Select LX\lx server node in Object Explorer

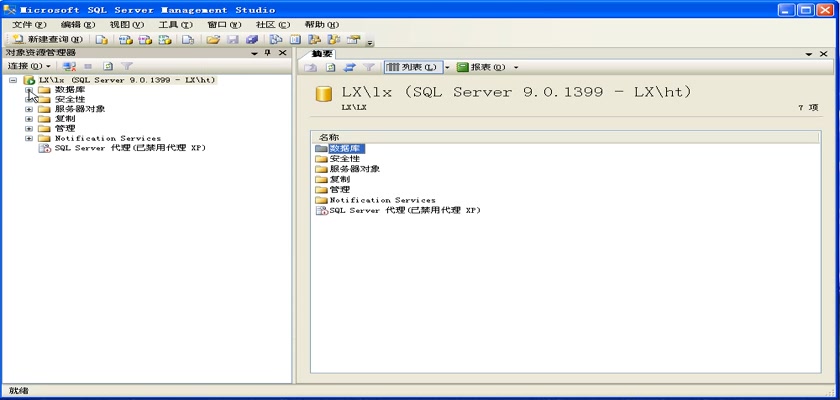(x=127, y=80)
